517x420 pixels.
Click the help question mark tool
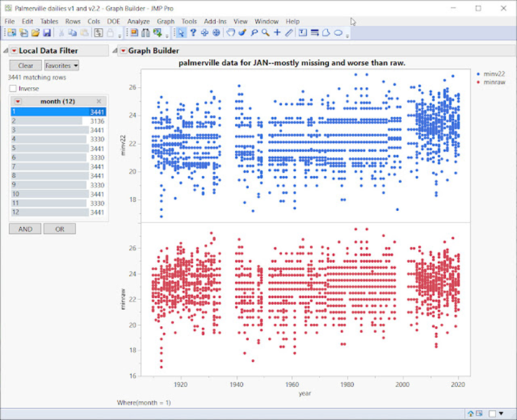(192, 33)
